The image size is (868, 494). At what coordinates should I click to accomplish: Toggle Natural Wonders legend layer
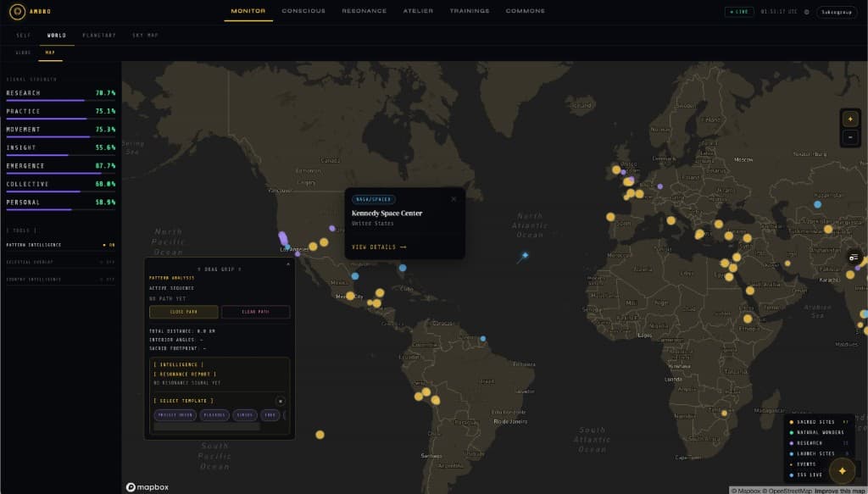819,433
